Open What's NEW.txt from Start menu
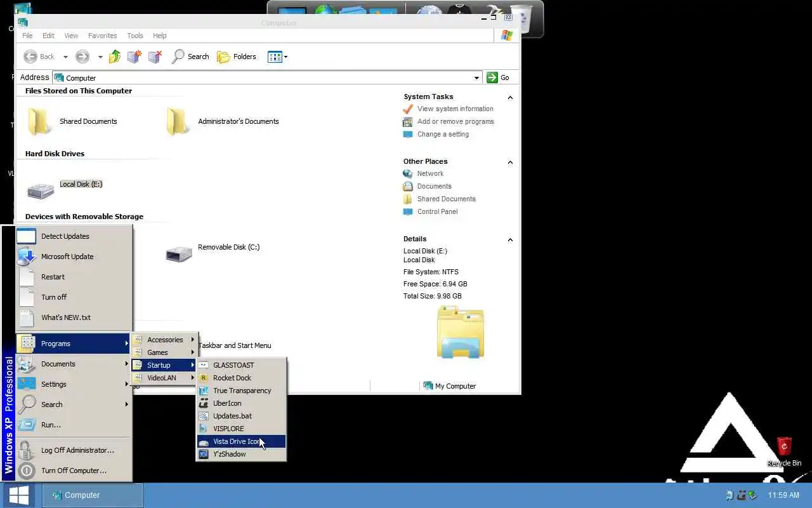 click(x=74, y=317)
